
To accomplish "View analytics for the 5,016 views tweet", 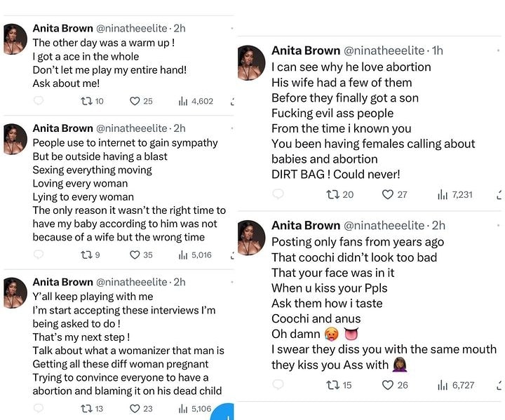I will 184,255.
